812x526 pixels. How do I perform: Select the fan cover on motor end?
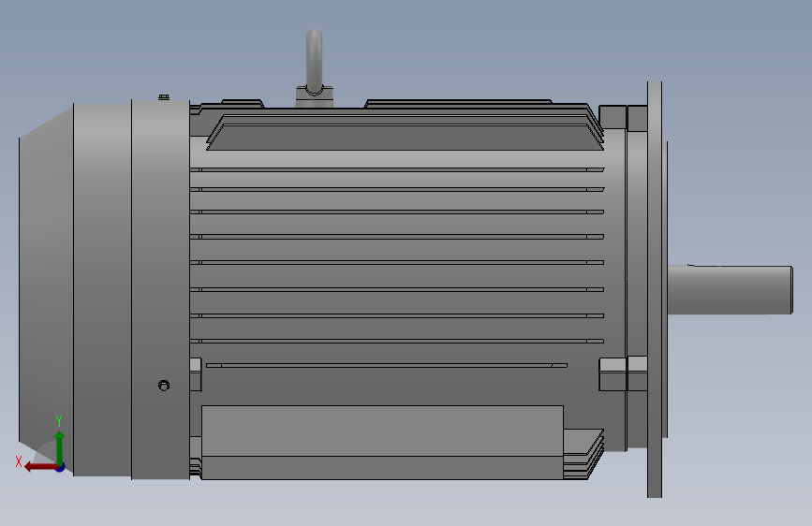104,290
